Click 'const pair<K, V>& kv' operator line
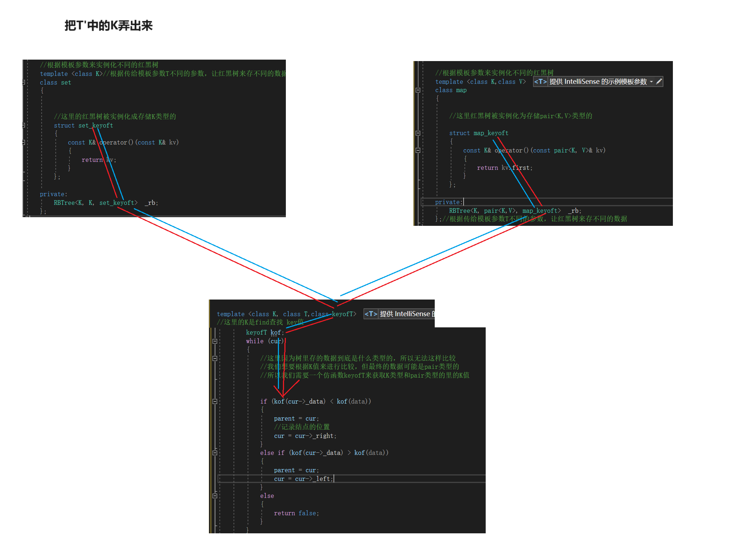756x555 pixels. click(534, 150)
